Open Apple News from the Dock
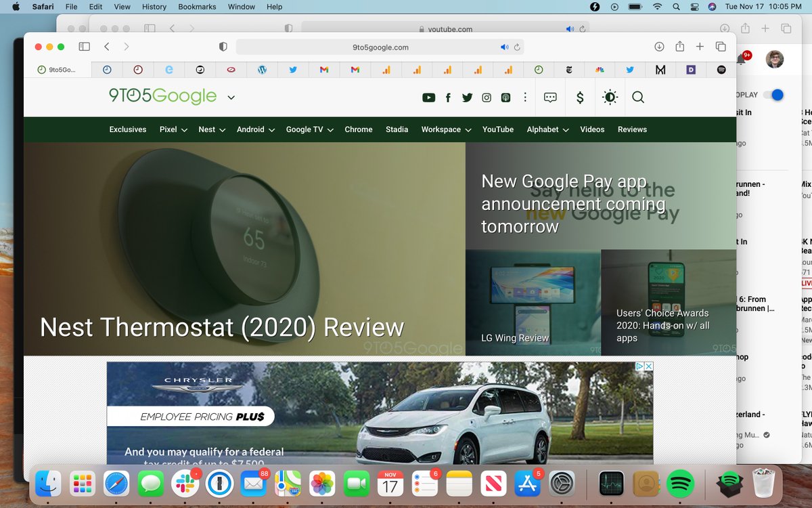Image resolution: width=812 pixels, height=508 pixels. coord(493,484)
